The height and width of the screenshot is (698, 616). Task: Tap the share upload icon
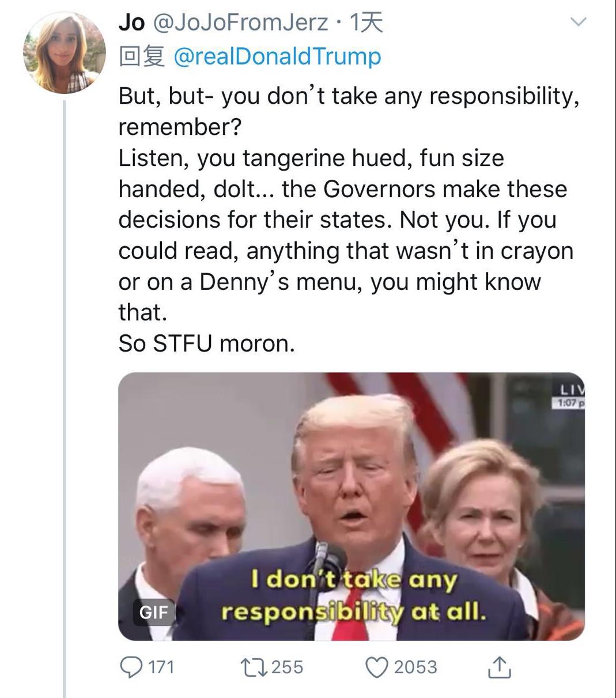(499, 667)
